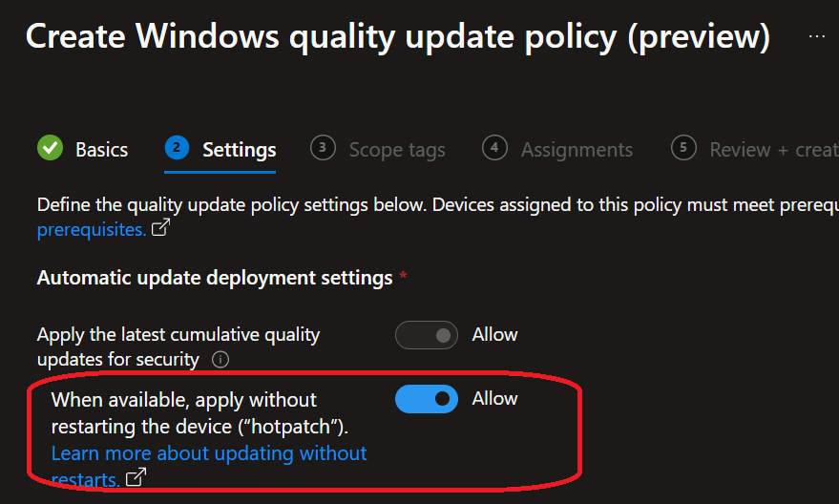Click the green checkmark icon beside Basics
The width and height of the screenshot is (839, 504).
click(50, 149)
